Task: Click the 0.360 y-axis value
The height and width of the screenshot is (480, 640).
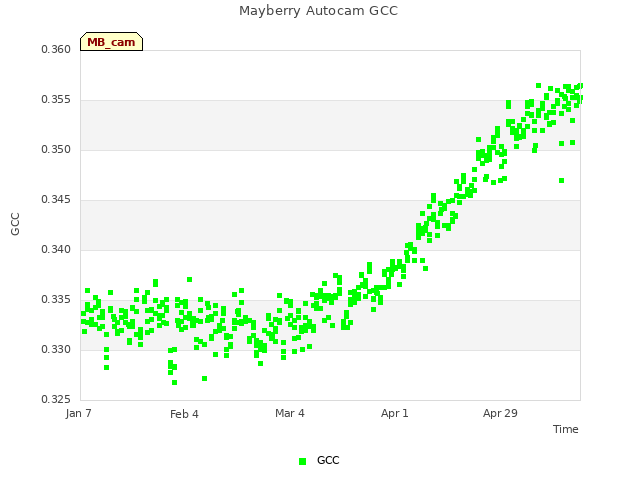Action: pos(56,50)
